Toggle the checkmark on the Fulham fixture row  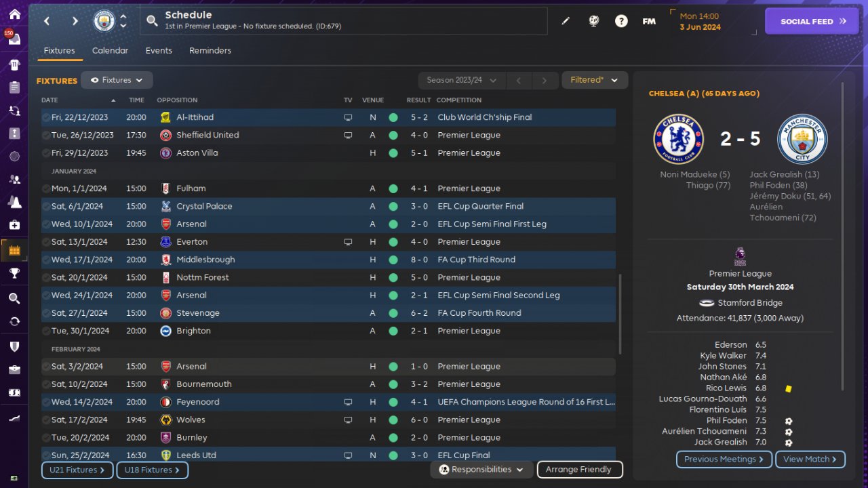coord(45,188)
